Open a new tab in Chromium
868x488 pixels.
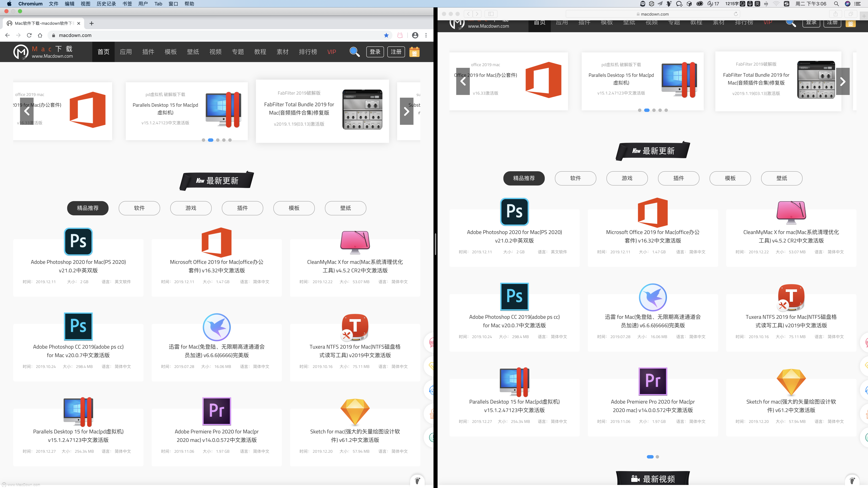pyautogui.click(x=91, y=23)
